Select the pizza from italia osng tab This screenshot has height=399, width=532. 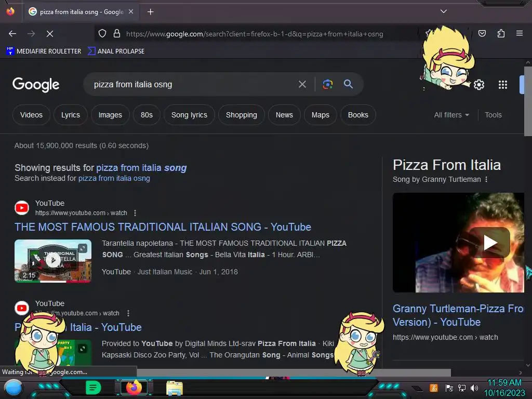tap(81, 12)
